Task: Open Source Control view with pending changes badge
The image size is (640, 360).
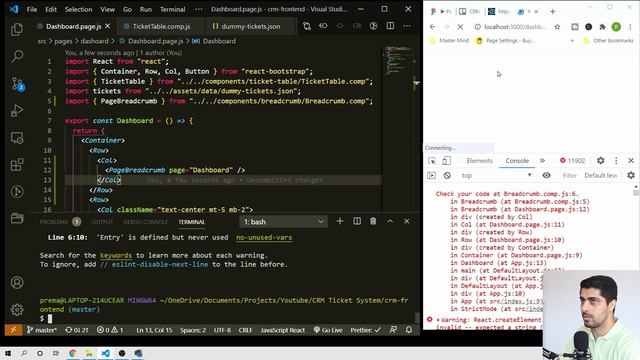Action: 18,84
